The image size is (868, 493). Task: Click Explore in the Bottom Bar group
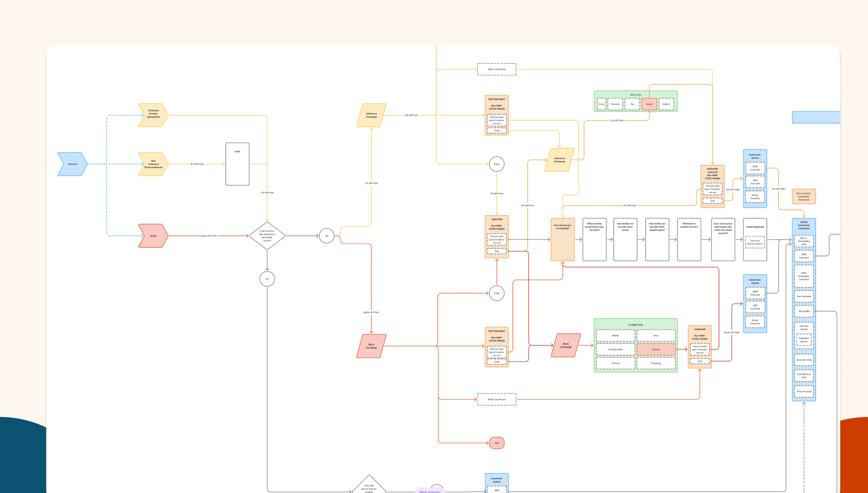coord(666,104)
